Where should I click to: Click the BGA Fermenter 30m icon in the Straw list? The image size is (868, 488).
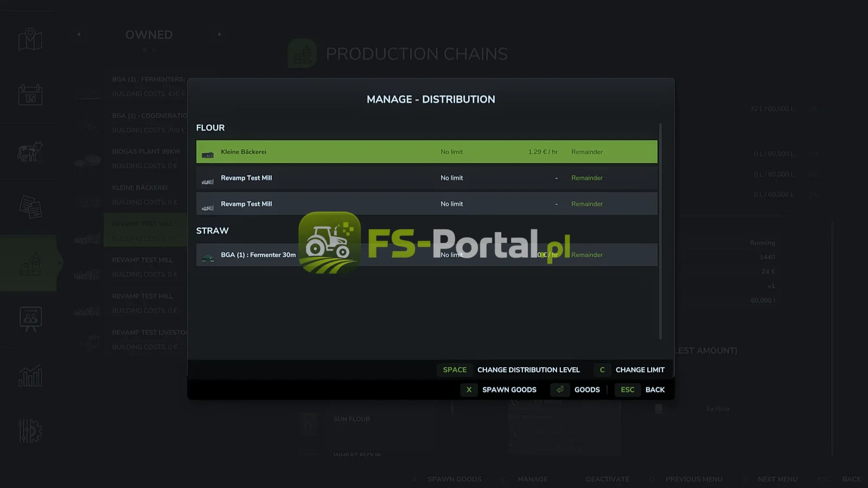208,258
